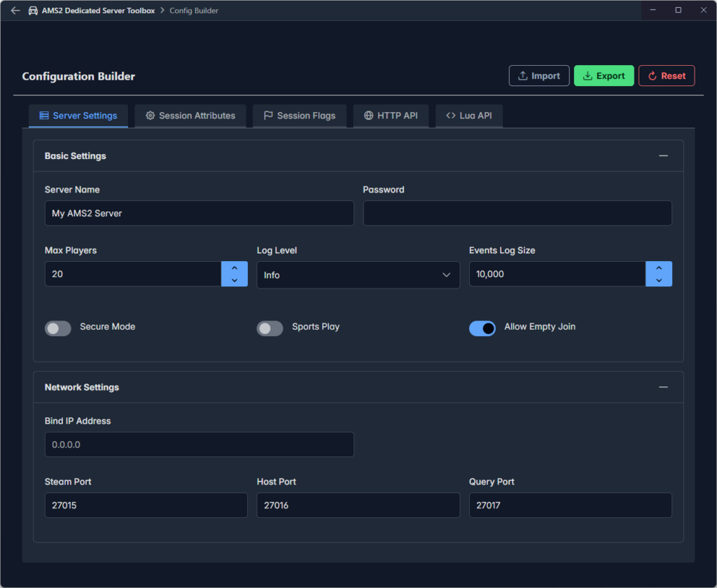Screen dimensions: 717x588
Task: Click the back arrow in title bar
Action: pyautogui.click(x=15, y=10)
